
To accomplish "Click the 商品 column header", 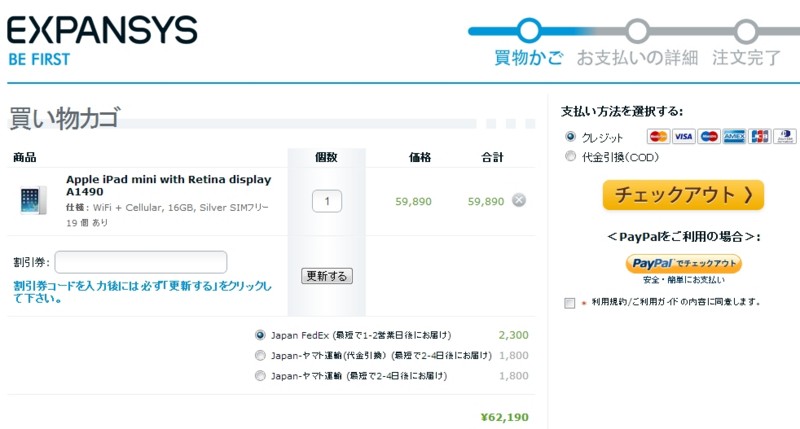I will click(24, 157).
